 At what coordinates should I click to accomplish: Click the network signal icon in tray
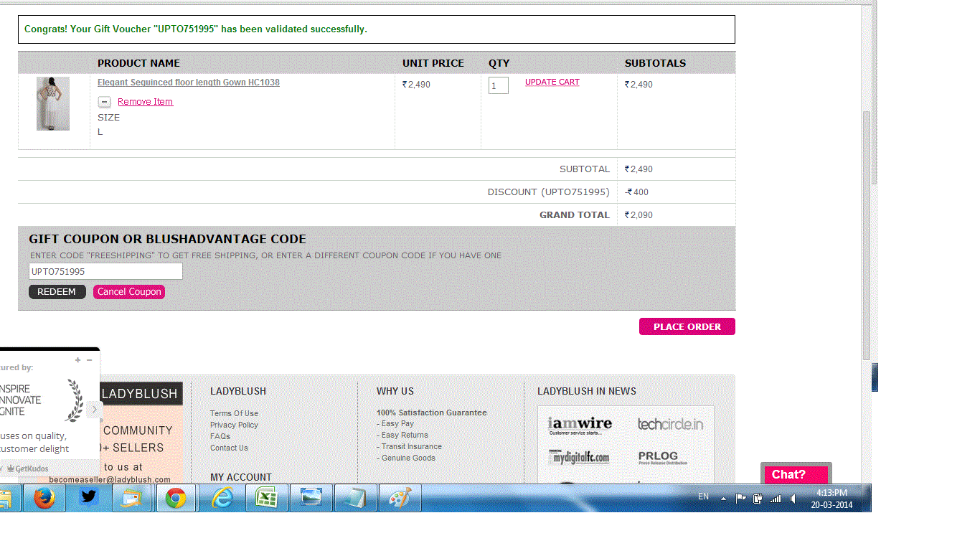pos(776,498)
